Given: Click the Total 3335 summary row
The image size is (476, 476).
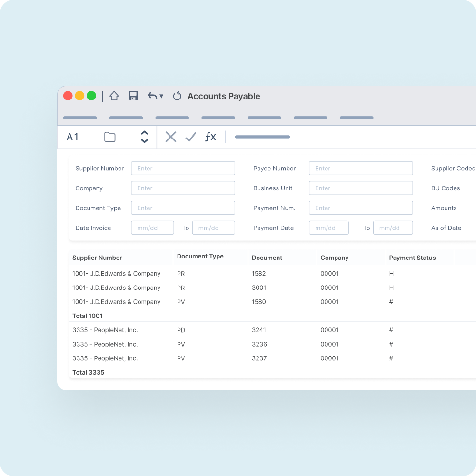Looking at the screenshot, I should coord(88,372).
